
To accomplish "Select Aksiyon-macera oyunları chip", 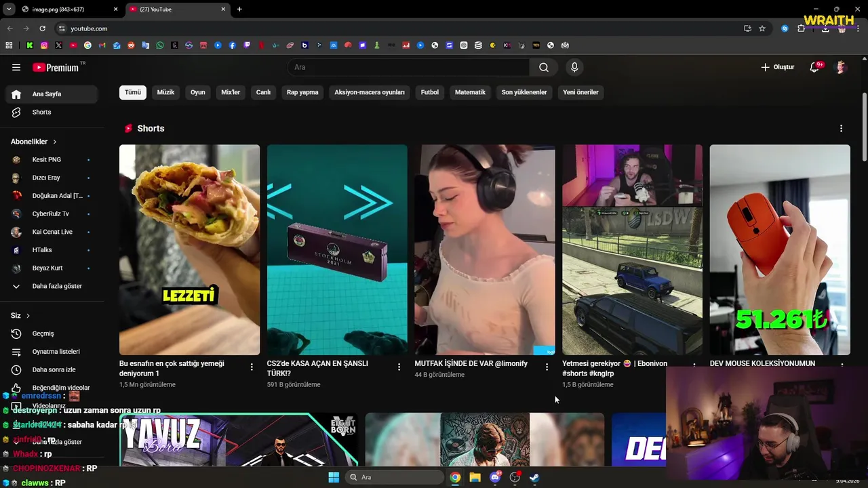I will 370,92.
